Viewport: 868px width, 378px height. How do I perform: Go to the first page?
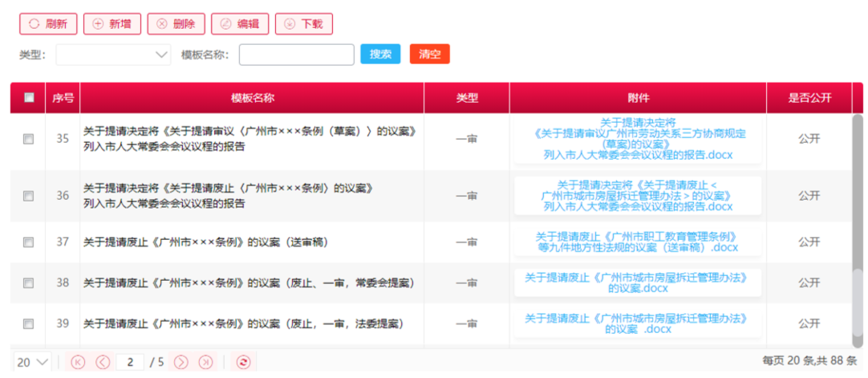click(x=78, y=362)
